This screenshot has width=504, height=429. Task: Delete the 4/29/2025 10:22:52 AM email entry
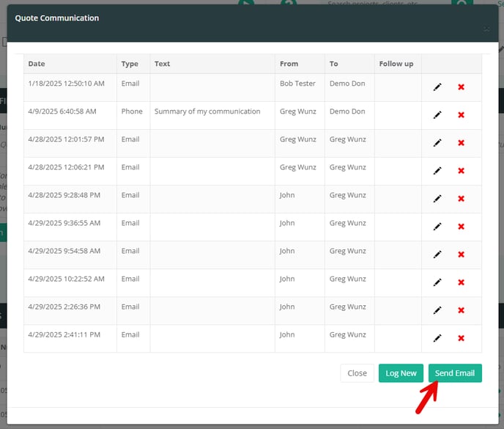coord(461,282)
